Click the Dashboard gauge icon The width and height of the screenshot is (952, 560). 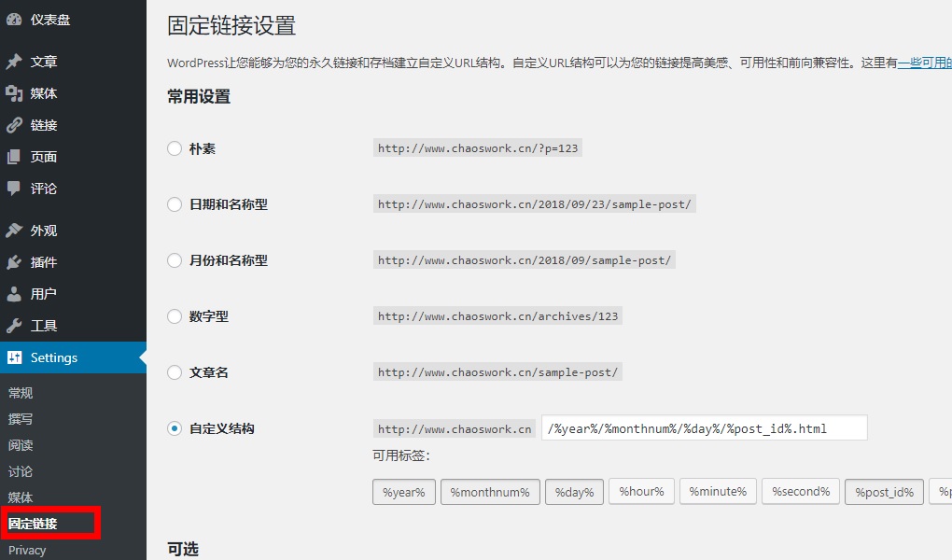coord(14,20)
